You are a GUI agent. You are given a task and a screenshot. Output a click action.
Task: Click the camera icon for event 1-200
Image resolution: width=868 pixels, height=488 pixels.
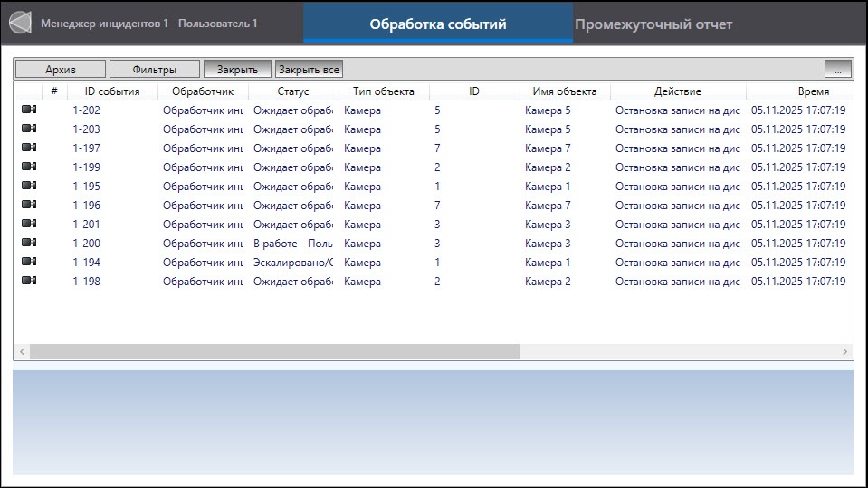click(x=29, y=244)
